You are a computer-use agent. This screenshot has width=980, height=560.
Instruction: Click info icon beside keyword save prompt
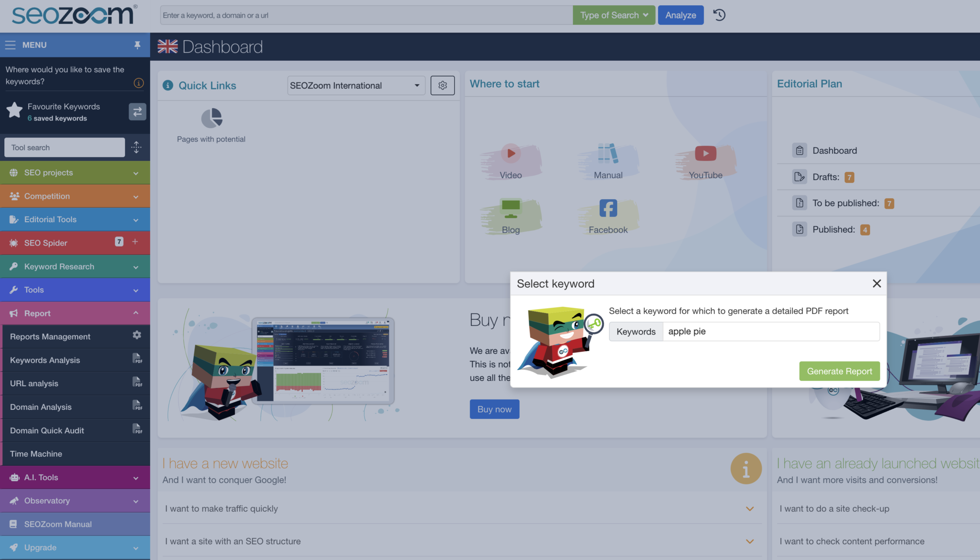139,83
